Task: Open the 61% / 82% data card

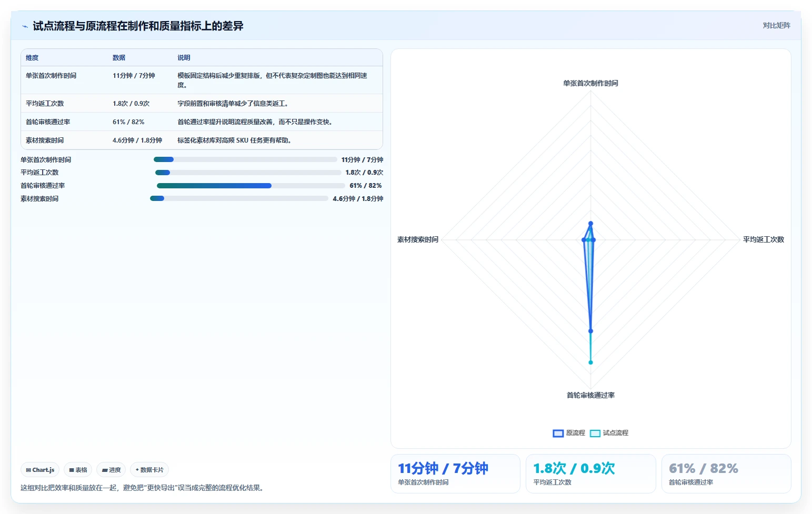Action: [726, 474]
